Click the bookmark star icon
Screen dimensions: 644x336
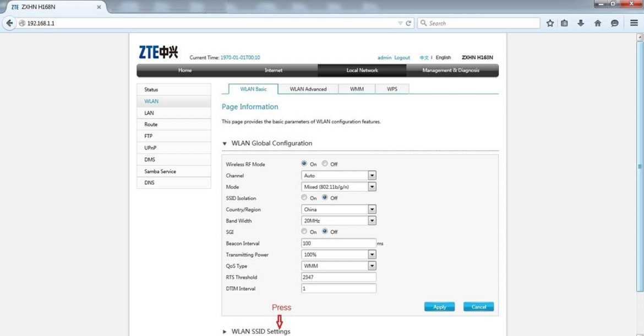pos(550,23)
